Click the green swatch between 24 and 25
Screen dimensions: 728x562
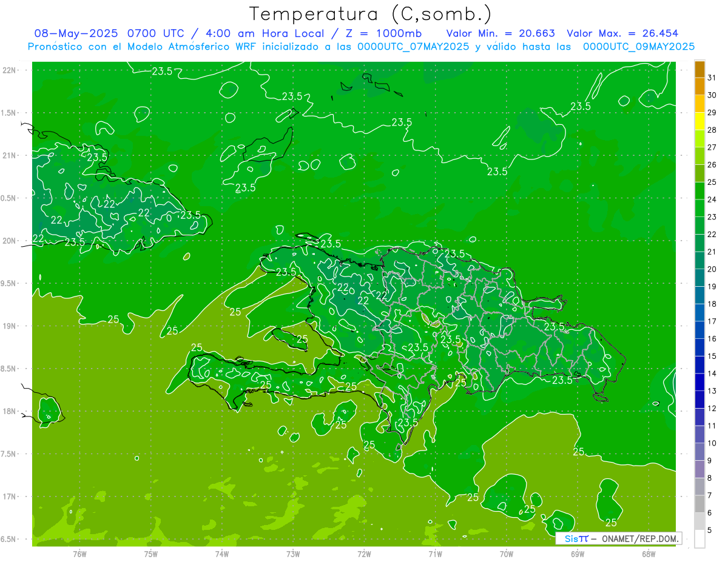coord(699,191)
